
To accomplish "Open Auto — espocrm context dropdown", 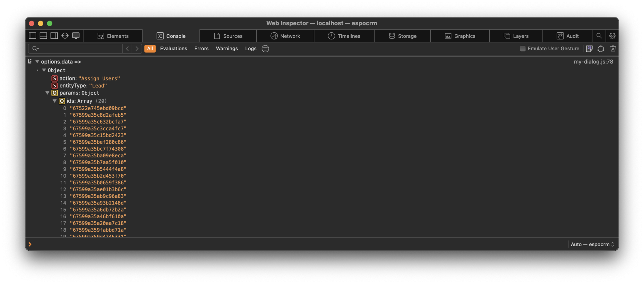I will pos(592,244).
